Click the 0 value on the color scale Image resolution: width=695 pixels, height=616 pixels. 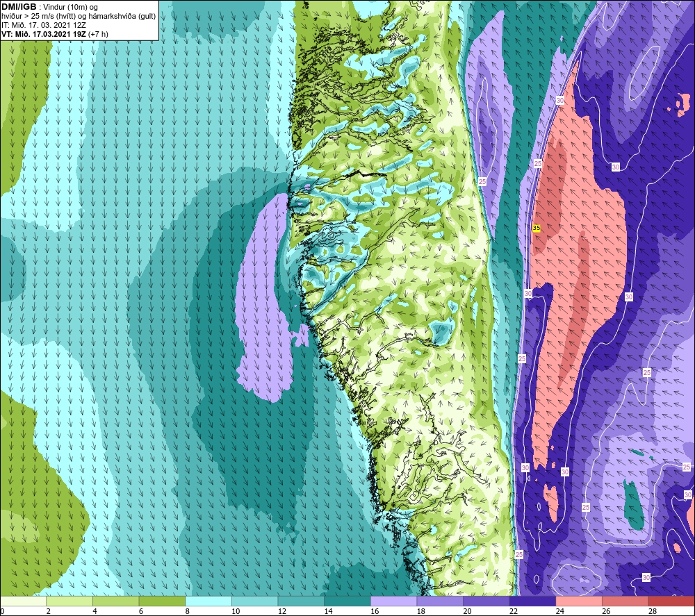coord(2,611)
